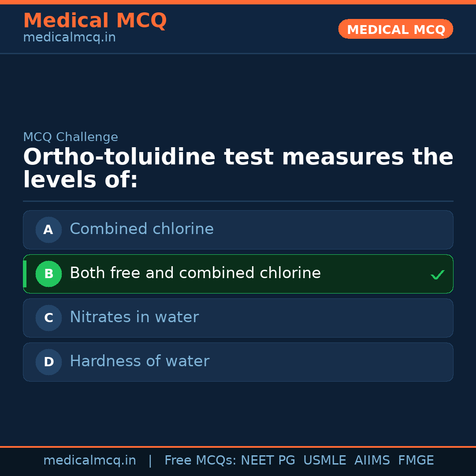The width and height of the screenshot is (476, 476).
Task: Click the green letter B circle badge
Action: click(x=48, y=274)
